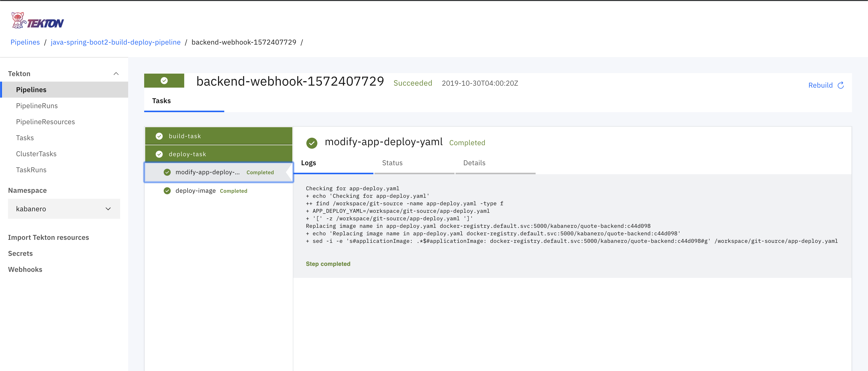This screenshot has height=371, width=868.
Task: Click the backend-webhook-1572407729 breadcrumb text
Action: click(244, 42)
